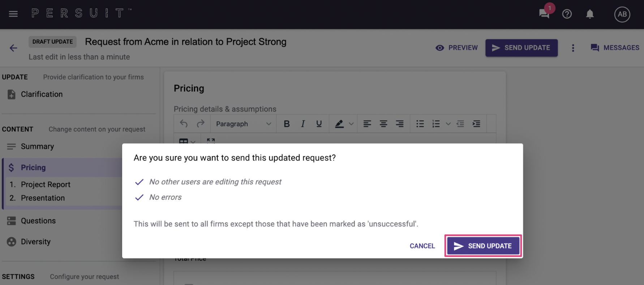
Task: Open the AB user avatar menu
Action: tap(622, 14)
